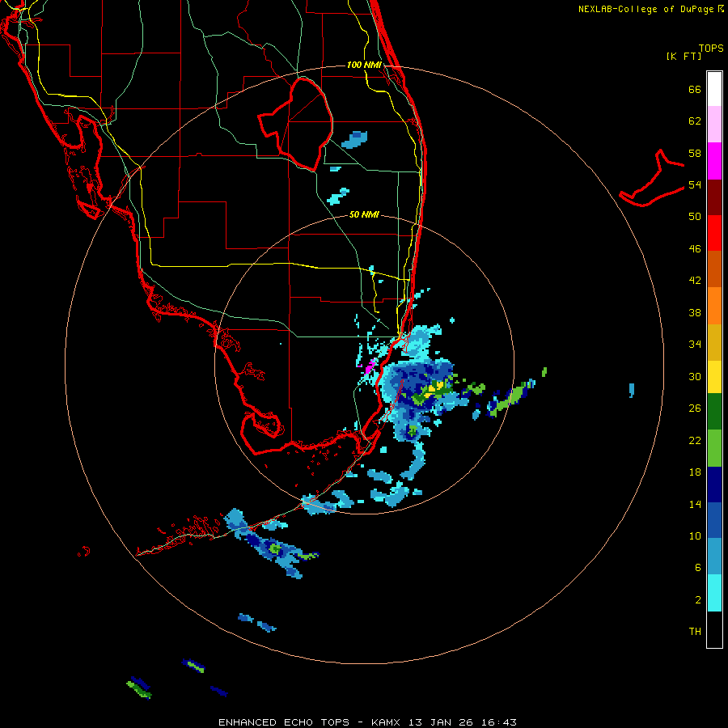
Task: Click the medium blue 10-14 kft swatch
Action: [x=714, y=520]
